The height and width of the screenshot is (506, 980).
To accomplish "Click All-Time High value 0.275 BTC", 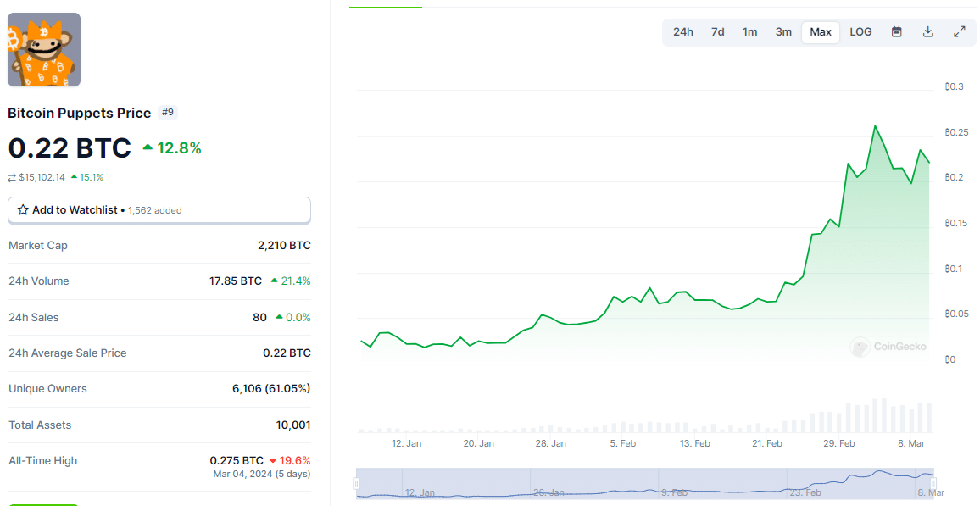I will click(x=237, y=460).
